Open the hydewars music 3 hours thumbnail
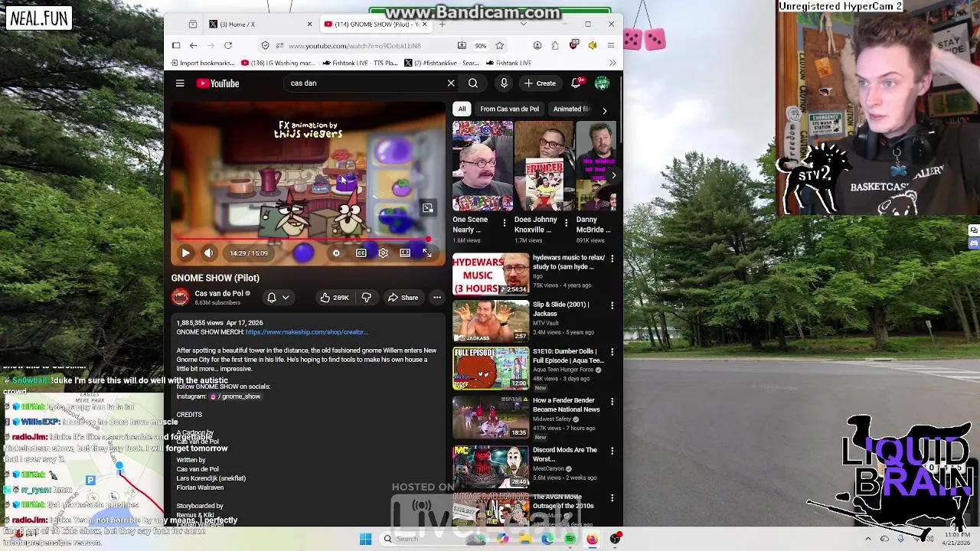The image size is (980, 551). [x=491, y=274]
